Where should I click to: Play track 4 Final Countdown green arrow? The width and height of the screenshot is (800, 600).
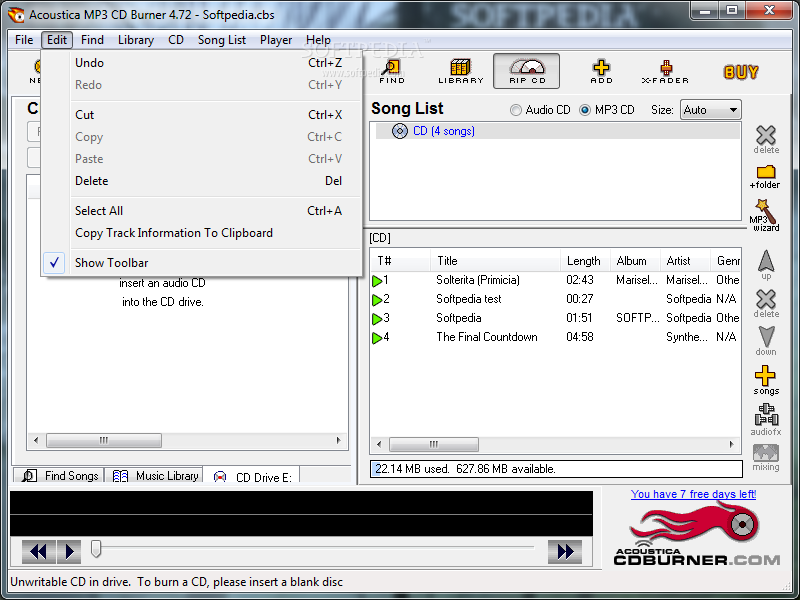coord(377,338)
